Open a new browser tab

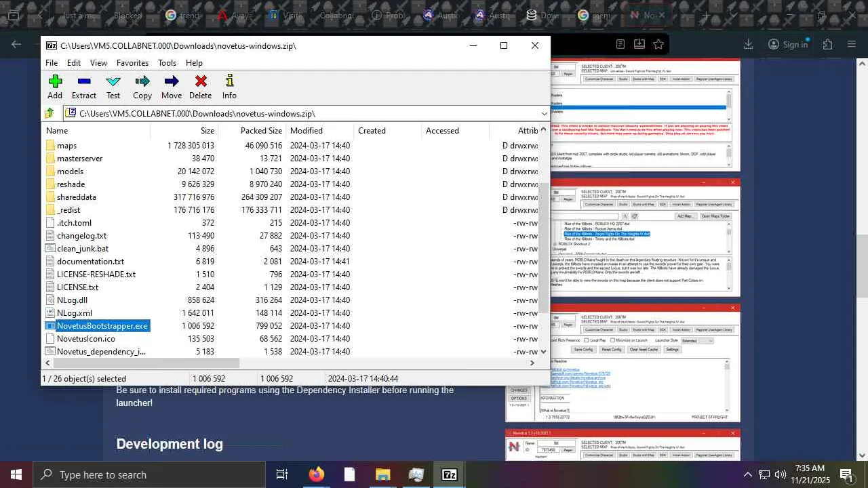click(x=706, y=15)
